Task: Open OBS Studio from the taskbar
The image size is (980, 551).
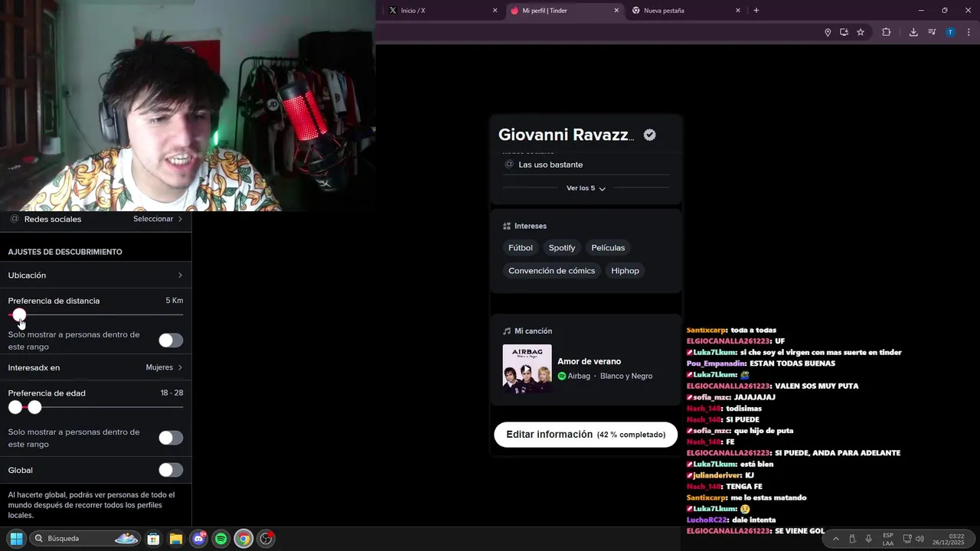Action: [266, 539]
